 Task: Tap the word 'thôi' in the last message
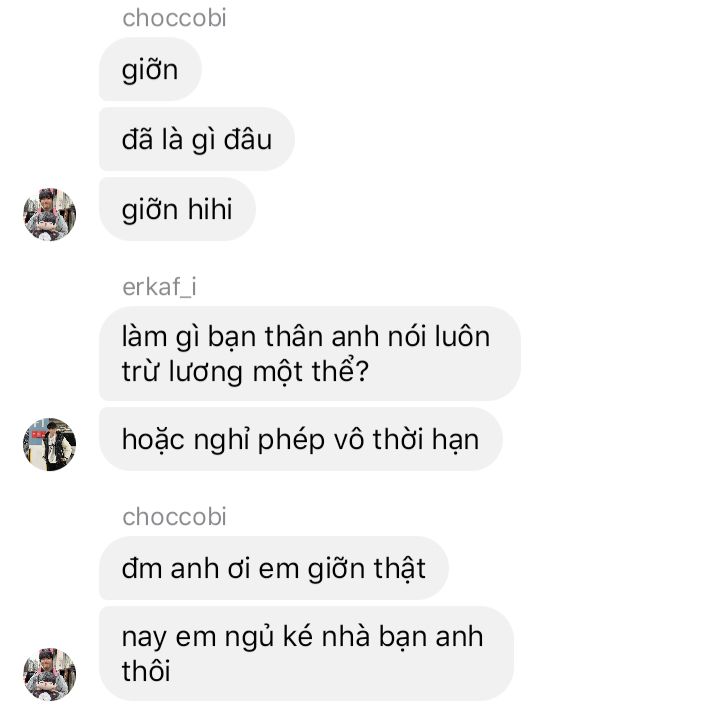coord(146,671)
